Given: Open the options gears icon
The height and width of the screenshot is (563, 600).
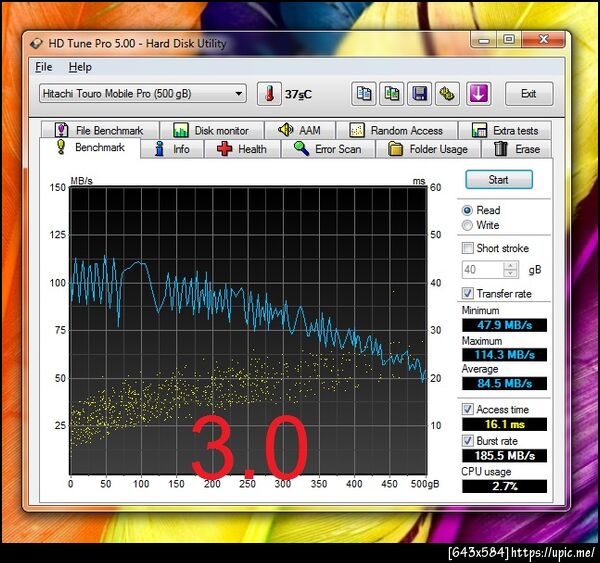Looking at the screenshot, I should pyautogui.click(x=447, y=94).
